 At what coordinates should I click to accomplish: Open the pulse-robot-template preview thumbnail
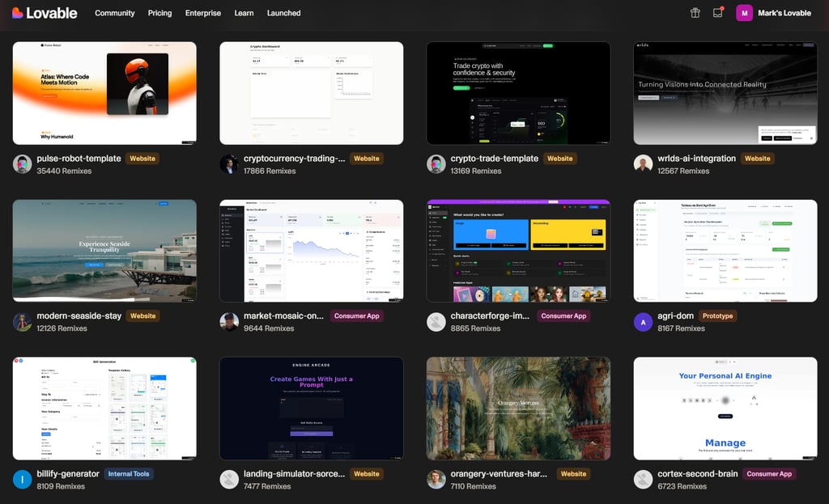[x=104, y=93]
